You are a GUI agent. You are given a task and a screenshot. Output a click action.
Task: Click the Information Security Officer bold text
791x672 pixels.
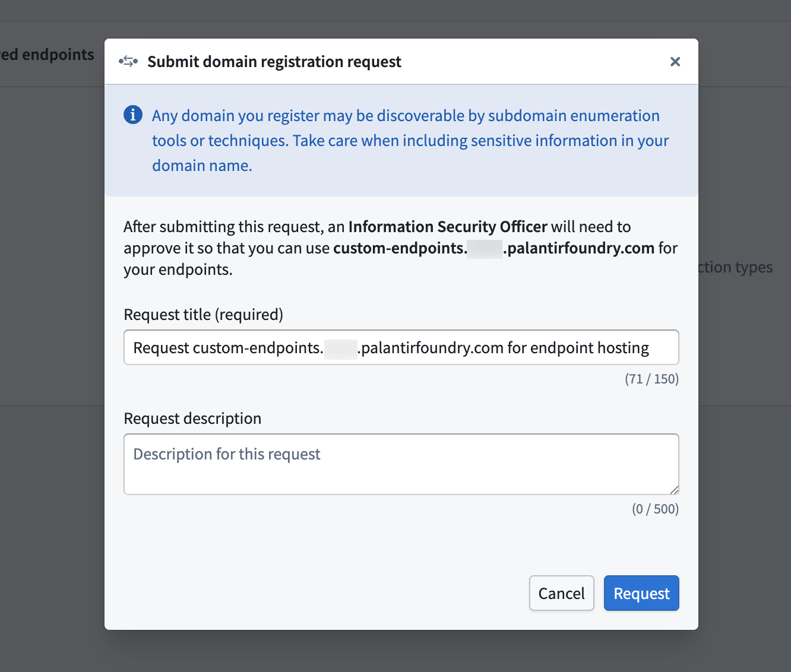click(x=448, y=226)
